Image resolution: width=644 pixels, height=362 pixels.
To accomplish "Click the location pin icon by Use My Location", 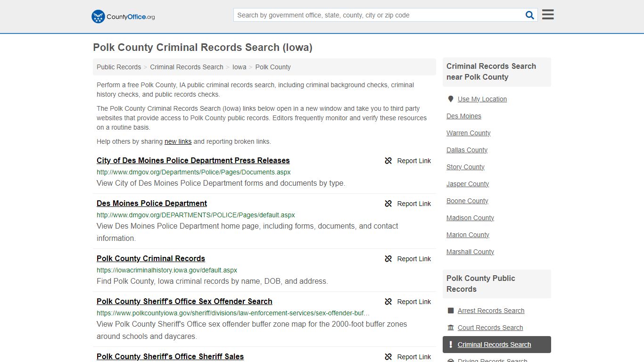I will click(x=451, y=99).
